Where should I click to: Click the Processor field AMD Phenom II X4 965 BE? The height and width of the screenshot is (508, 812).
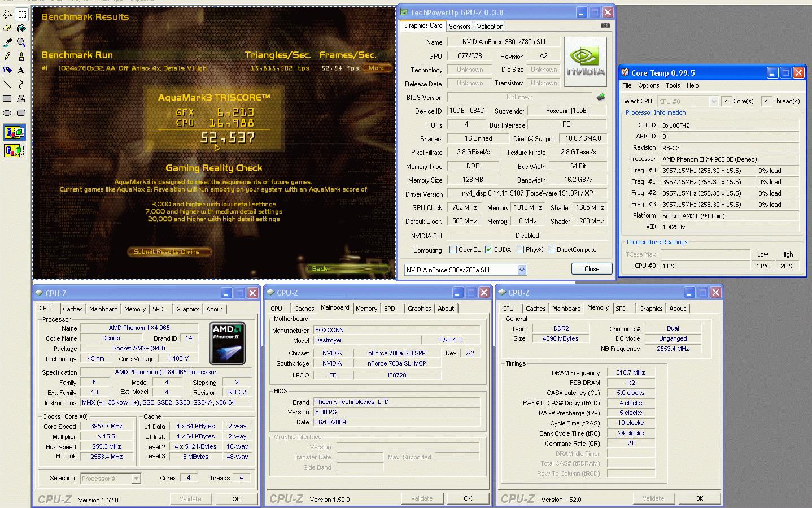(730, 159)
